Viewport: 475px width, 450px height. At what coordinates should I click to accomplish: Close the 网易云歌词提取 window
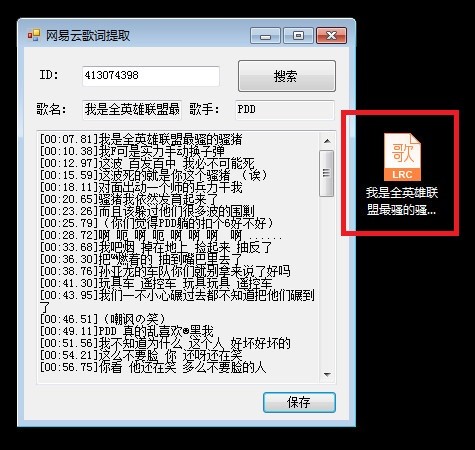(331, 36)
